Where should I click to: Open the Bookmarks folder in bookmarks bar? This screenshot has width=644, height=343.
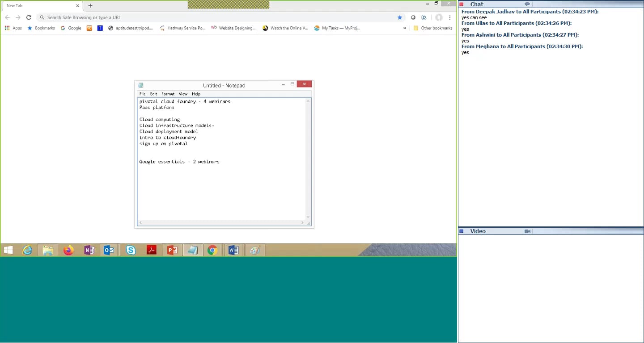(41, 28)
